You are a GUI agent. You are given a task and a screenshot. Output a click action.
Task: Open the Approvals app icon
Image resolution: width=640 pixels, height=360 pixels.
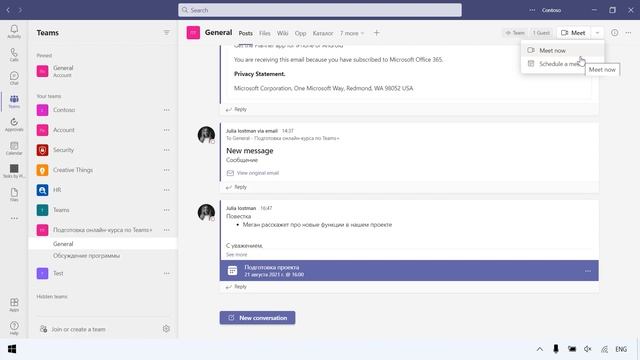(14, 124)
